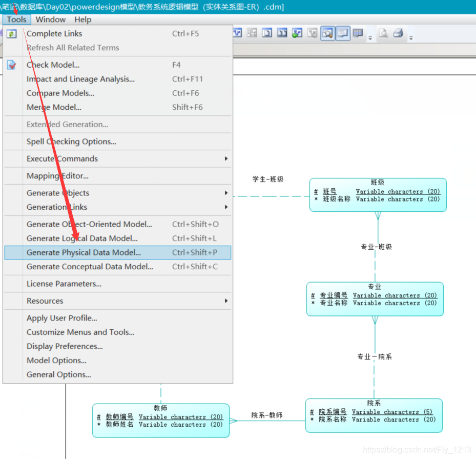Click the 教师姓名 attribute text
The width and height of the screenshot is (476, 459).
click(x=119, y=424)
